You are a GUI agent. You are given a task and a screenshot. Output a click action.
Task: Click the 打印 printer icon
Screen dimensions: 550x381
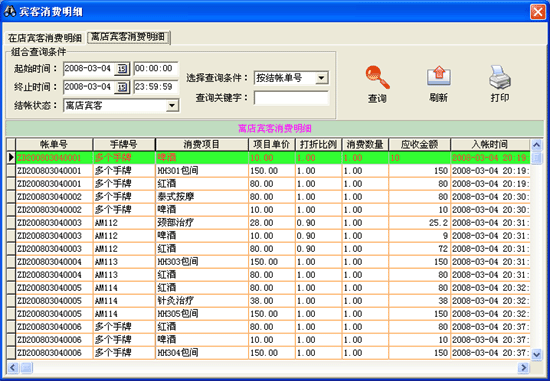500,77
